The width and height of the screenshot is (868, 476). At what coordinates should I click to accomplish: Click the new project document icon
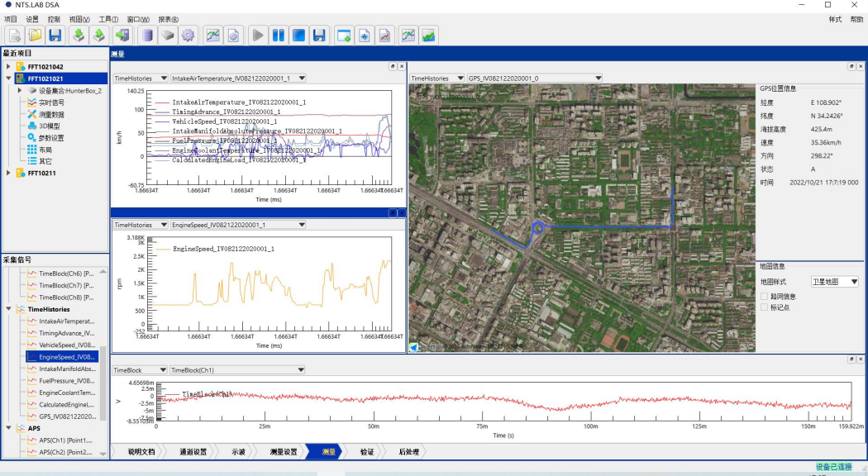[14, 36]
